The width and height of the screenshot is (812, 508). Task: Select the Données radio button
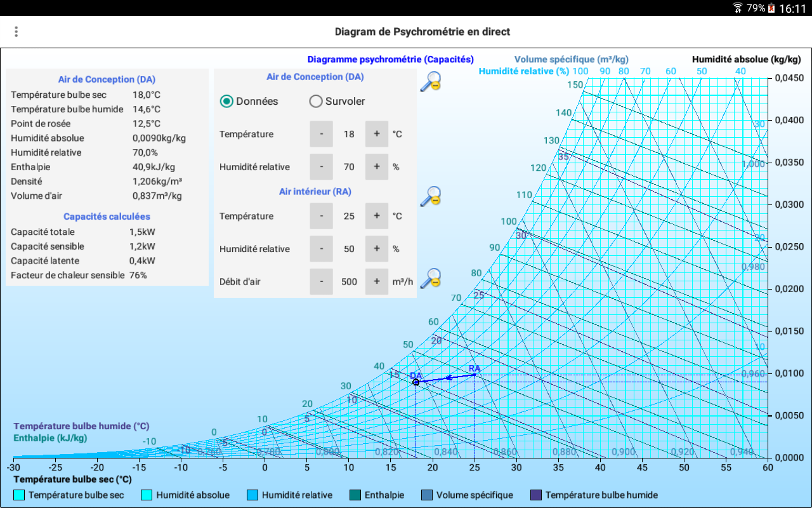(226, 101)
